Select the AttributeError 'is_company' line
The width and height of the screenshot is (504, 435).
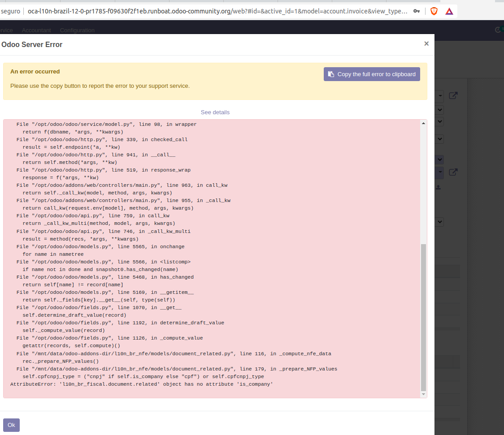point(141,384)
